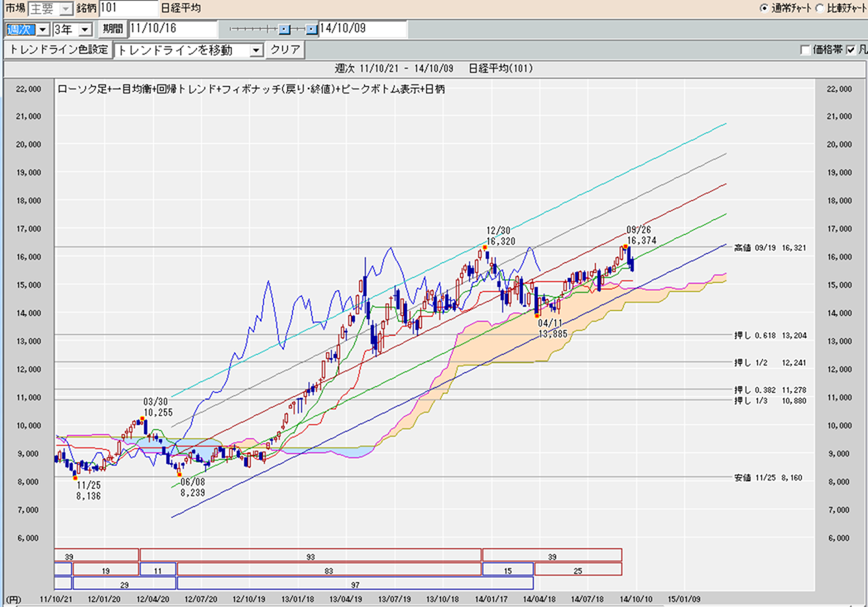Click the orange peak marker under 16,320
Image resolution: width=868 pixels, height=607 pixels.
click(485, 248)
